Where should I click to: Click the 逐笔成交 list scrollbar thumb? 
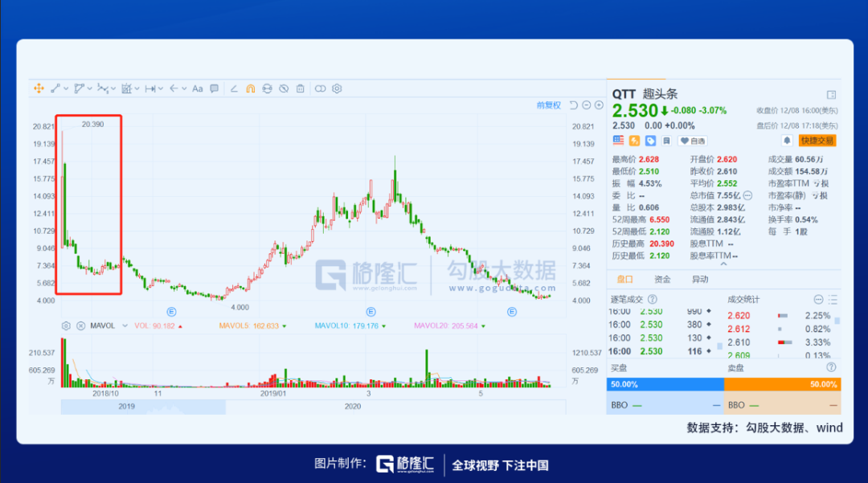pos(719,346)
